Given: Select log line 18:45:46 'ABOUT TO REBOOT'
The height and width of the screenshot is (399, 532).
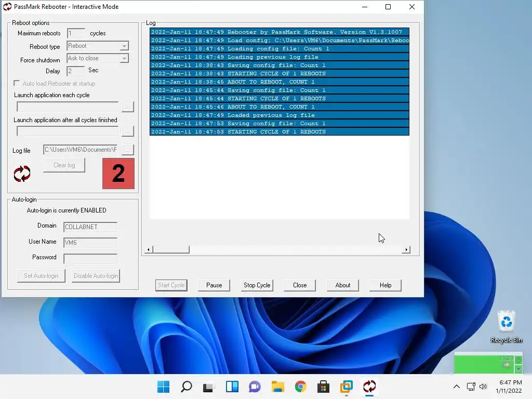Looking at the screenshot, I should click(279, 107).
